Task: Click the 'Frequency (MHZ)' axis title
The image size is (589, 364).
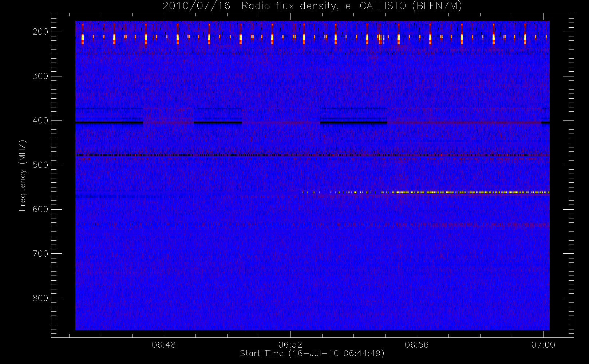Action: [23, 175]
